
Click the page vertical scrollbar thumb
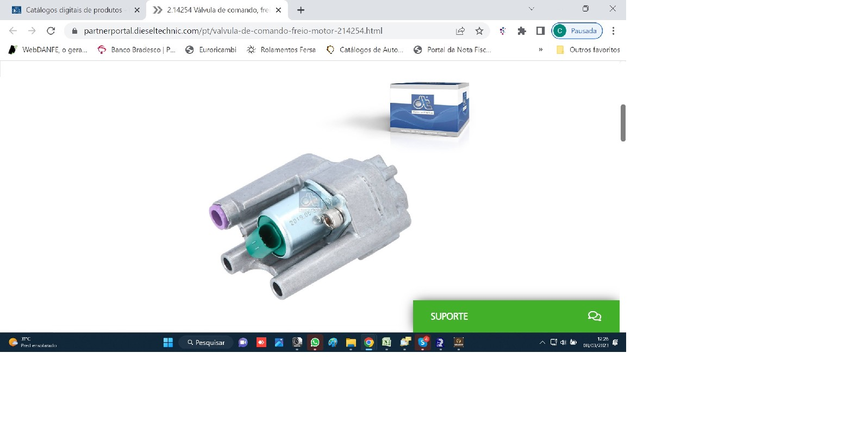tap(623, 123)
